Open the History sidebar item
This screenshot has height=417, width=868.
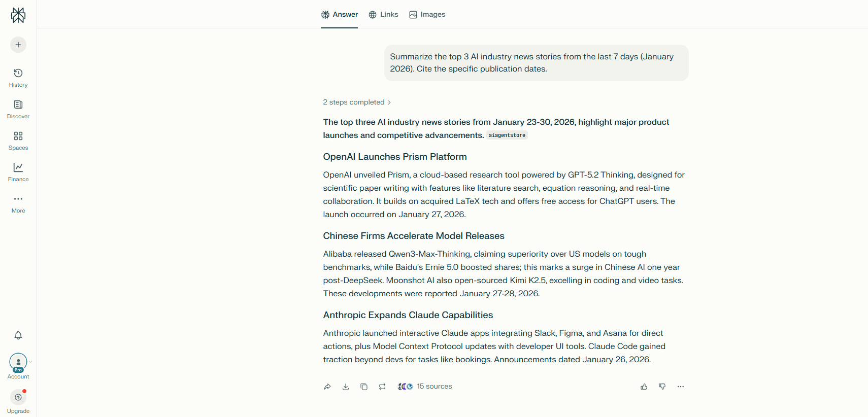(18, 78)
